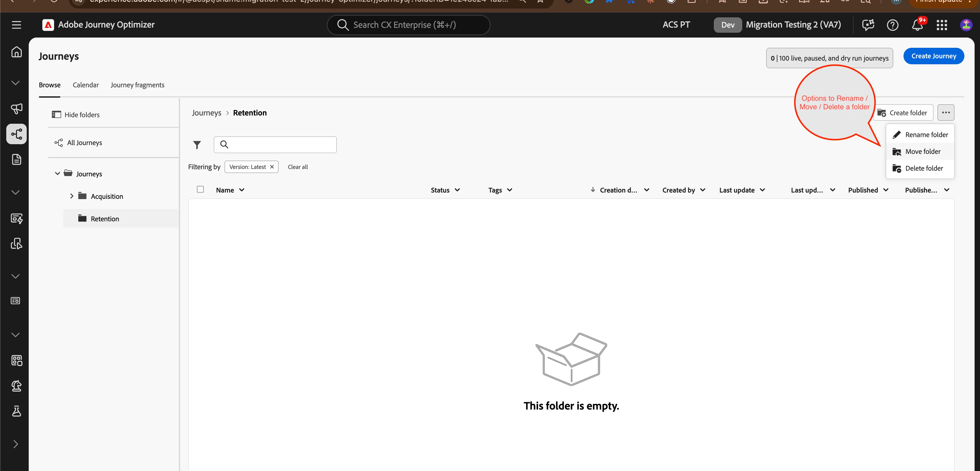This screenshot has width=980, height=471.
Task: Open the AI assistant chat icon
Action: (868, 25)
